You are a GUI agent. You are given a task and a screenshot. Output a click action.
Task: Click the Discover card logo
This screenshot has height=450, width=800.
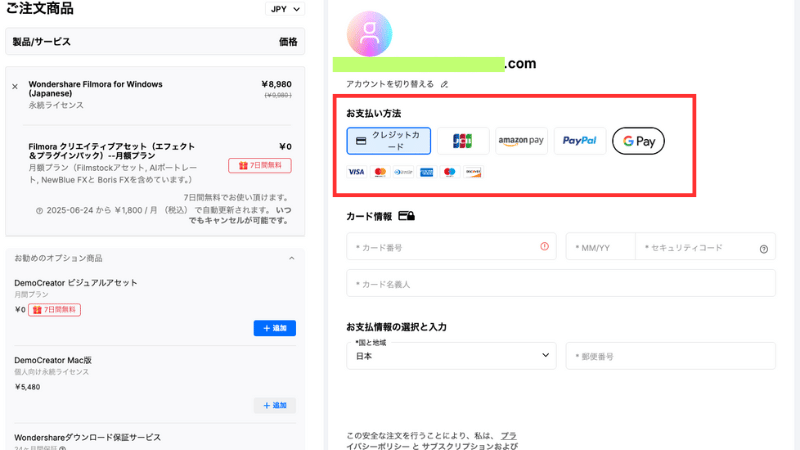473,172
